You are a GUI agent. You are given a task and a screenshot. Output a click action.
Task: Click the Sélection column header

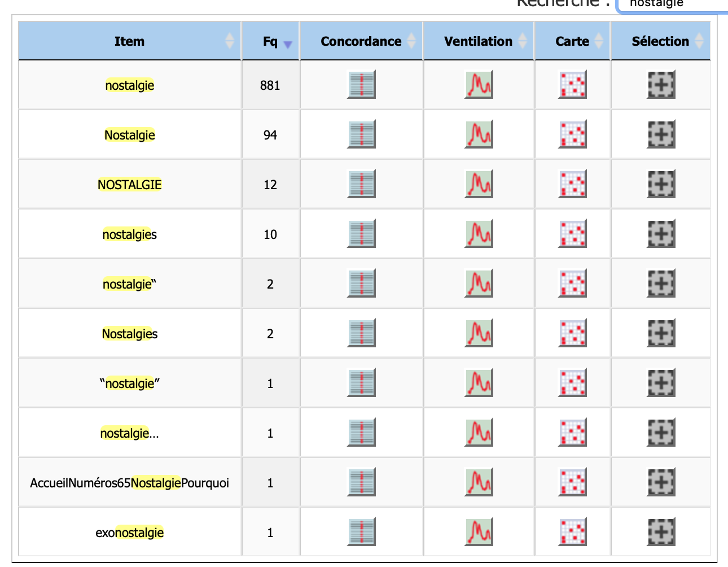click(660, 41)
